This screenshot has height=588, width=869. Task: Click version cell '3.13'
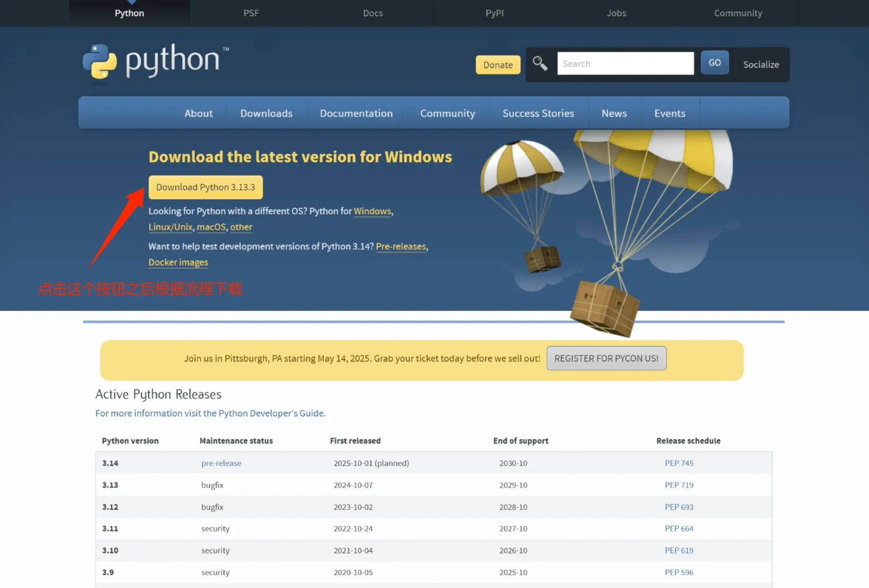[110, 485]
